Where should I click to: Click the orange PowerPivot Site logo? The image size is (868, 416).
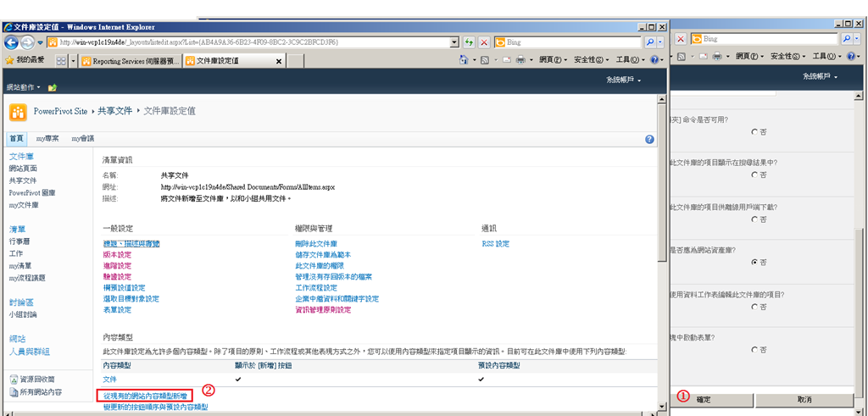(19, 112)
